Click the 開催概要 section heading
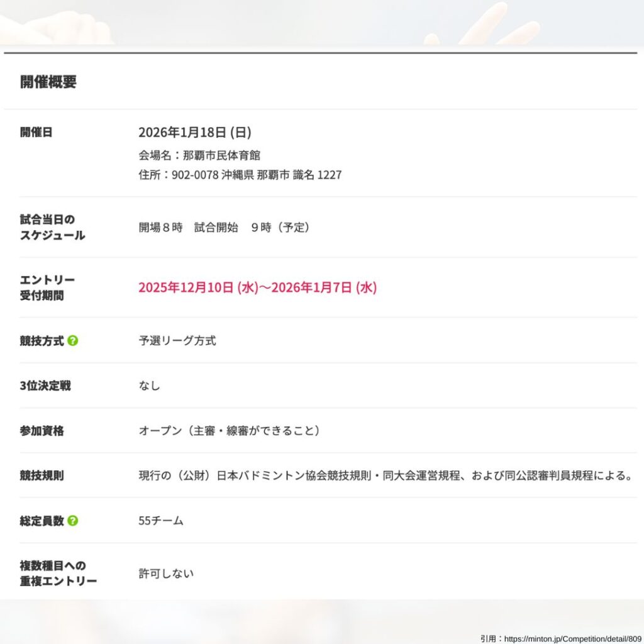Viewport: 644px width, 644px height. pyautogui.click(x=48, y=82)
